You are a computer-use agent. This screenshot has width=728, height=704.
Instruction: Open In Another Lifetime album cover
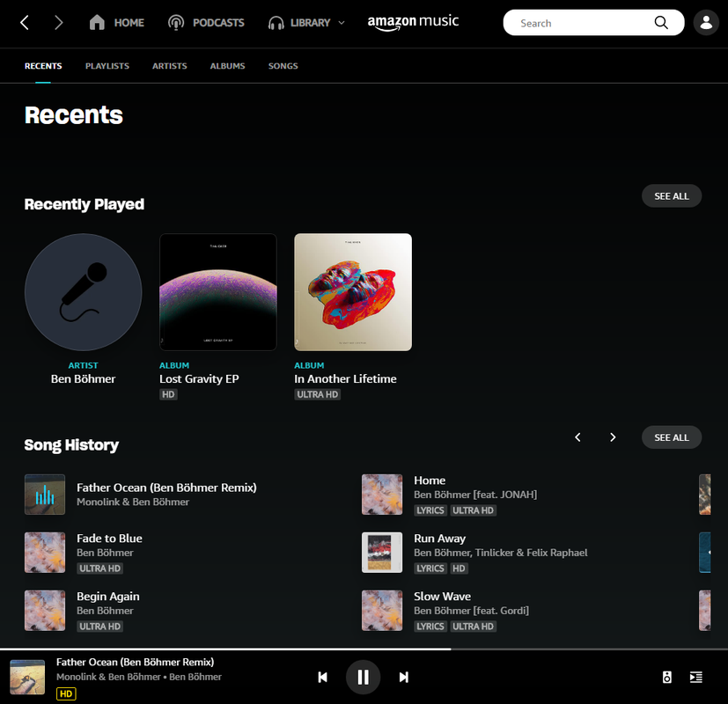pyautogui.click(x=353, y=292)
